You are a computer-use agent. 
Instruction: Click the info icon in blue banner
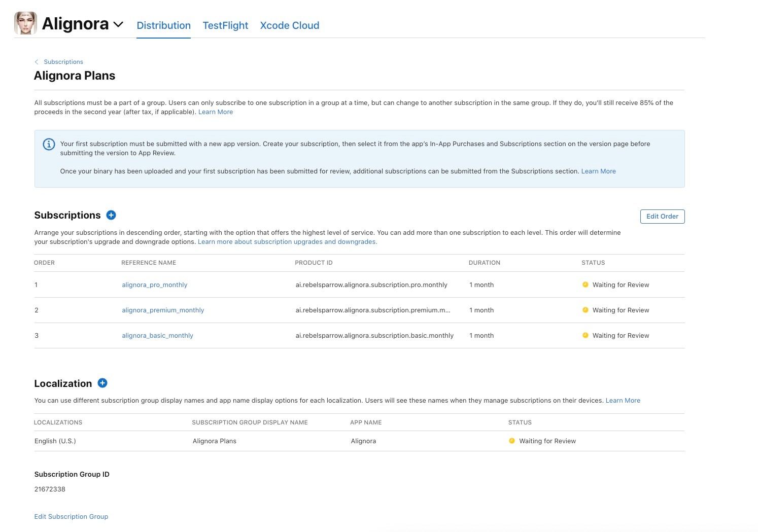[x=49, y=144]
